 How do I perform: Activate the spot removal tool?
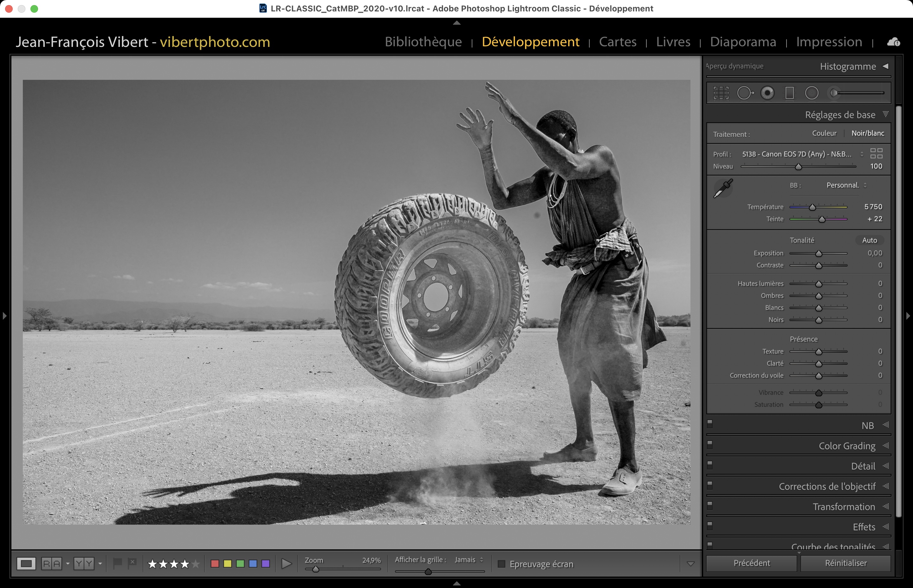click(744, 93)
